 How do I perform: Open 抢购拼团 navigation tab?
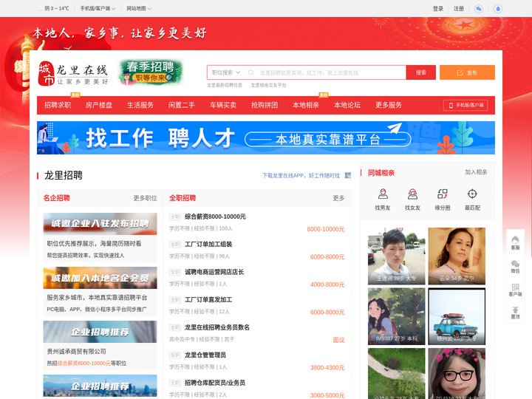click(265, 105)
